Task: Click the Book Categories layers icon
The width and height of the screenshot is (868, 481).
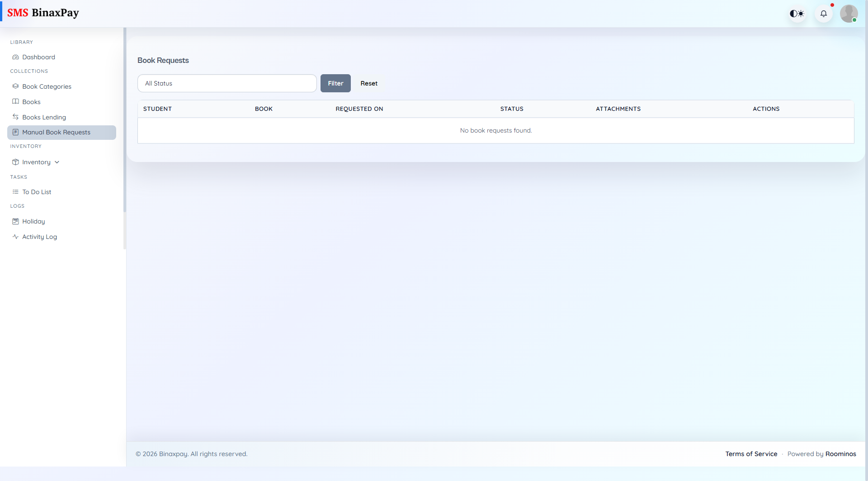Action: tap(15, 86)
